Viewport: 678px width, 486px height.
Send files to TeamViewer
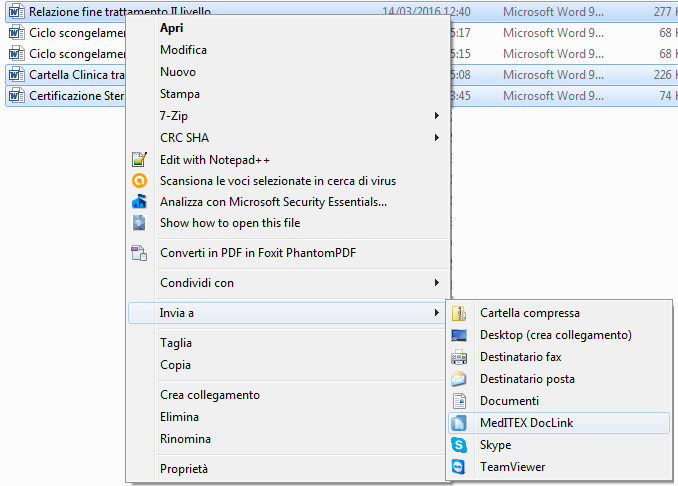[512, 467]
